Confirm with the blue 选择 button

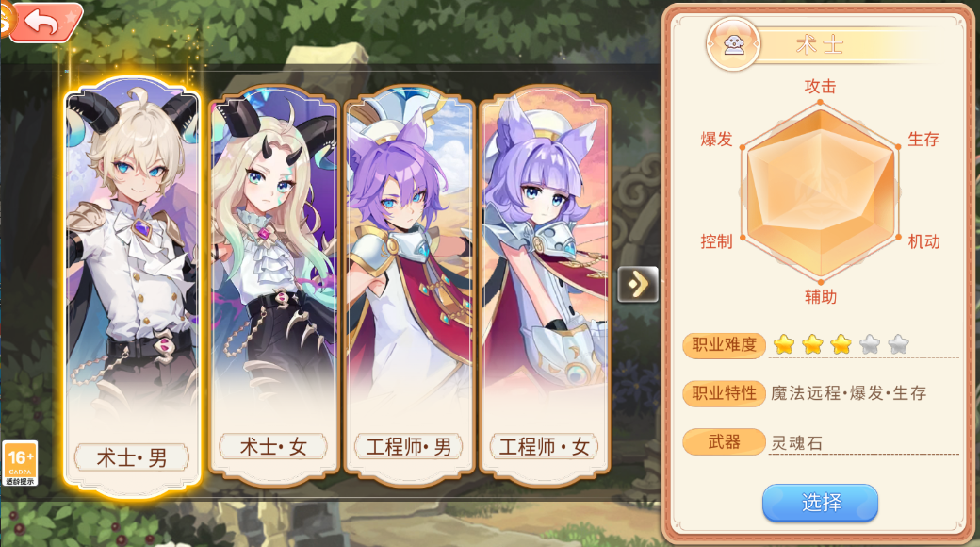[820, 503]
